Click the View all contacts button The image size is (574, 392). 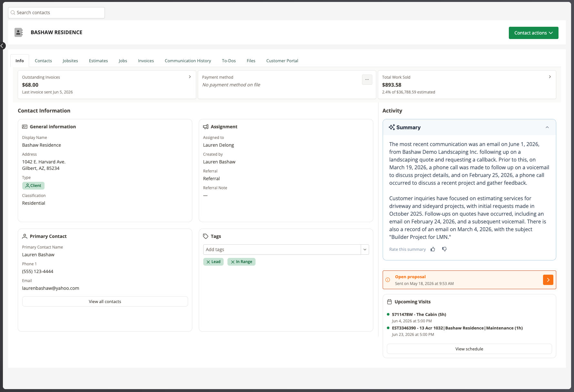pos(105,301)
